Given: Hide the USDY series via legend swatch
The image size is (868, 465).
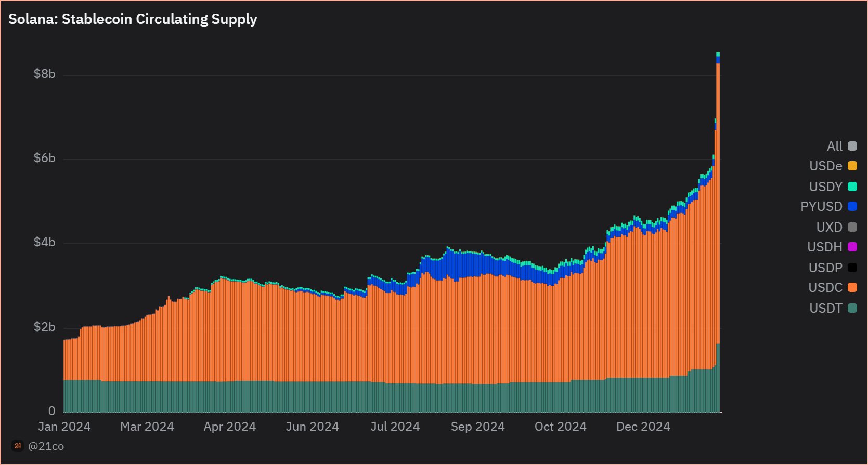Looking at the screenshot, I should pos(852,187).
